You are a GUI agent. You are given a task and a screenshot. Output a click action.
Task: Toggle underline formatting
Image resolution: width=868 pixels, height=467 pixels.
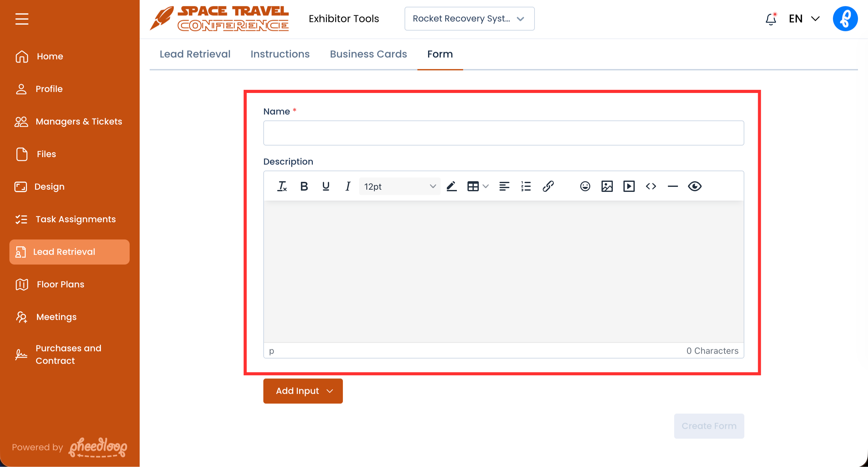pyautogui.click(x=326, y=186)
